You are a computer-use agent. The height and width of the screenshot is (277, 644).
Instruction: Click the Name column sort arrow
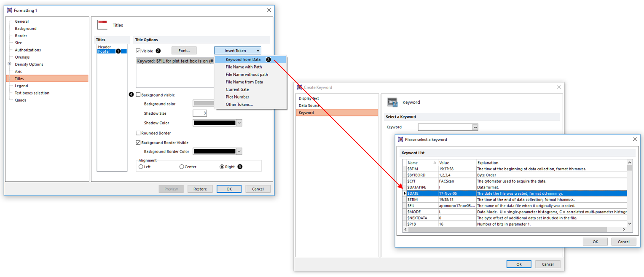pos(435,163)
